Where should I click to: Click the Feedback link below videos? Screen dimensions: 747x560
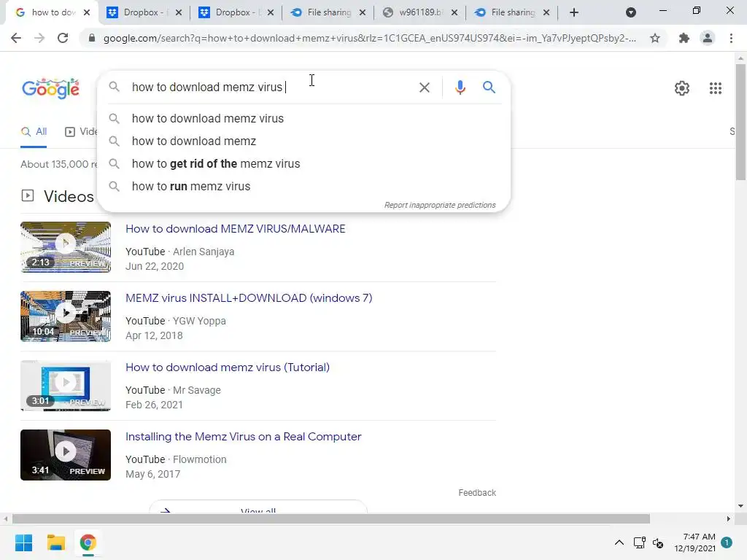(477, 493)
